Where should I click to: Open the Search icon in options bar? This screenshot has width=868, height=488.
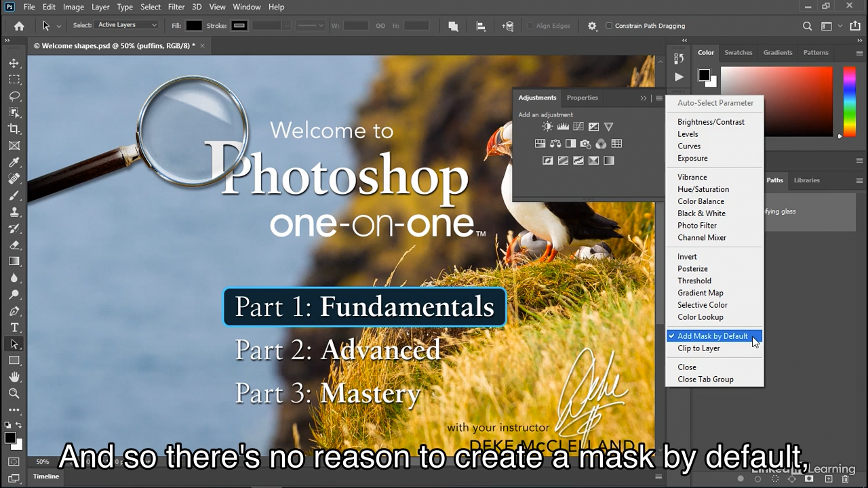pos(807,26)
